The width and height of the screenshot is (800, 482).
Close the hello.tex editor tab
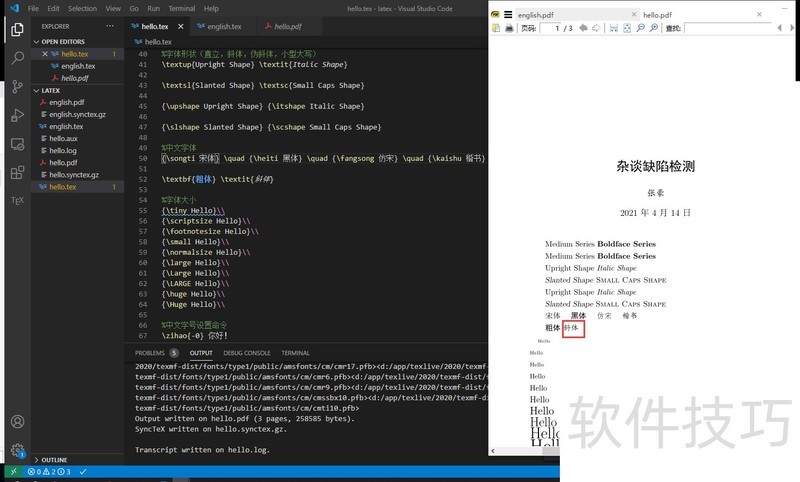point(181,26)
